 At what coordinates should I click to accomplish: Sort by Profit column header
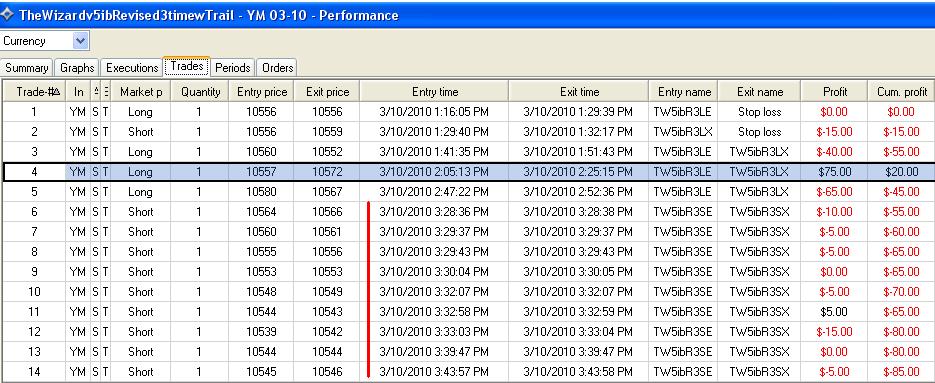click(835, 92)
